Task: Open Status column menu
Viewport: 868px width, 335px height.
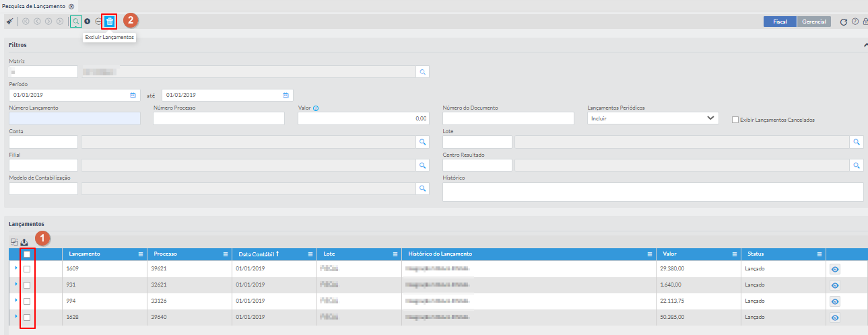Action: [819, 254]
